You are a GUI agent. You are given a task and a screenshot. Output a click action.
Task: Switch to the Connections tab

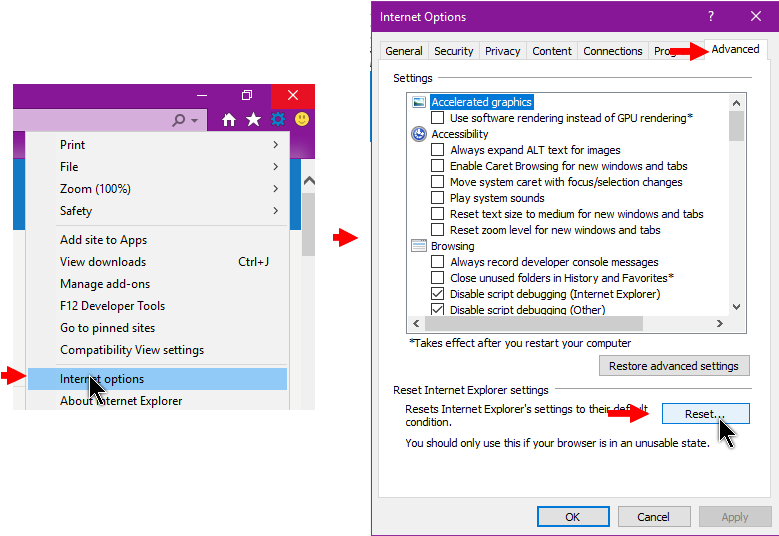(613, 51)
